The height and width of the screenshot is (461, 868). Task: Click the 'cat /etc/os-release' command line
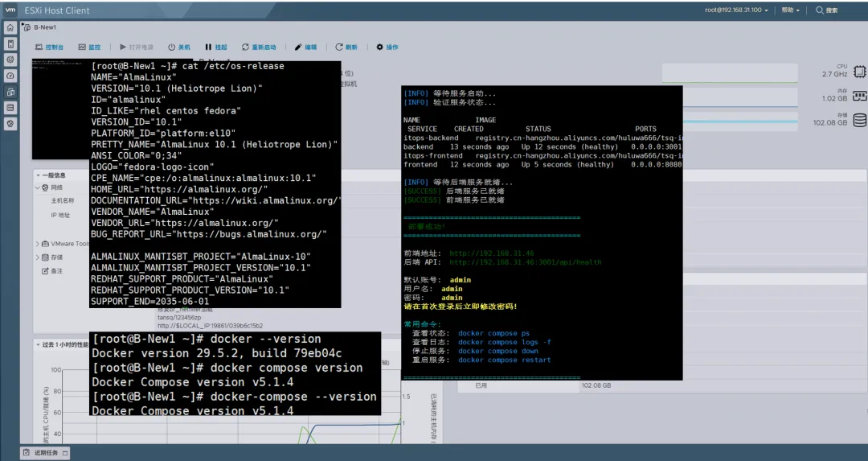tap(187, 66)
